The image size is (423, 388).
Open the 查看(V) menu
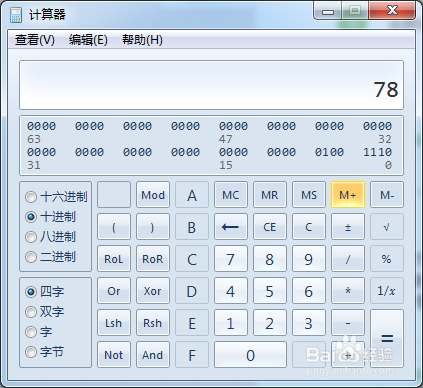pyautogui.click(x=35, y=40)
